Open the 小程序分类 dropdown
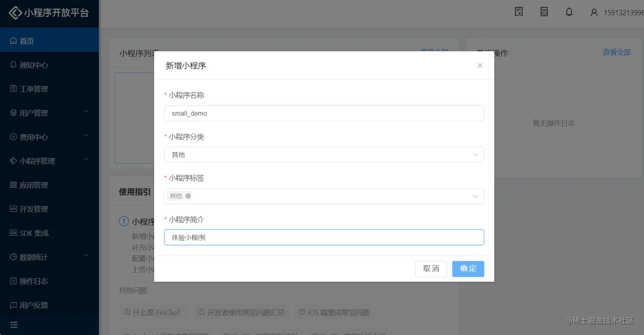Screen dimensions: 644x335 click(x=324, y=155)
